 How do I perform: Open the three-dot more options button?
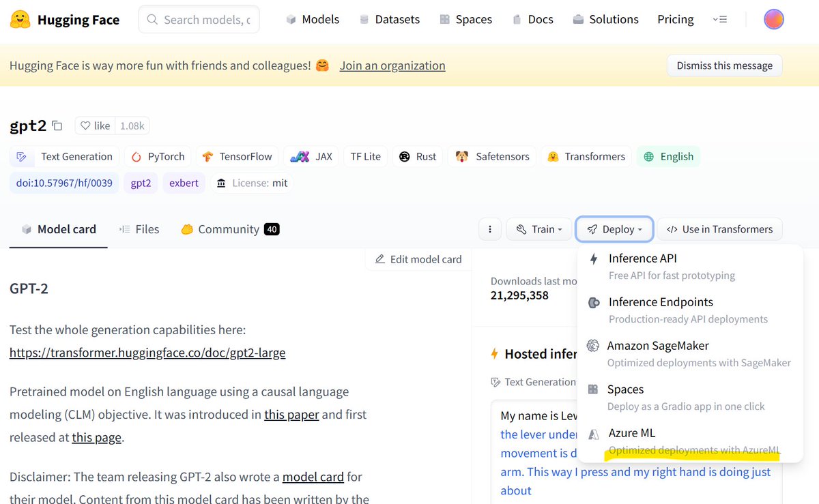490,229
